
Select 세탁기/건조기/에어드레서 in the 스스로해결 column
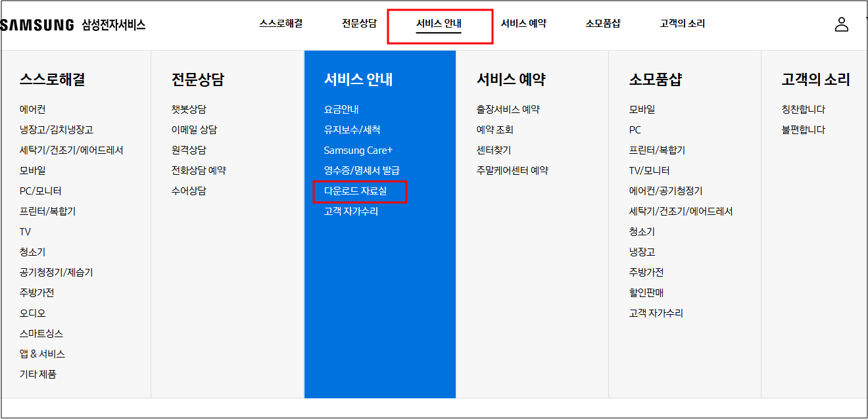coord(72,151)
